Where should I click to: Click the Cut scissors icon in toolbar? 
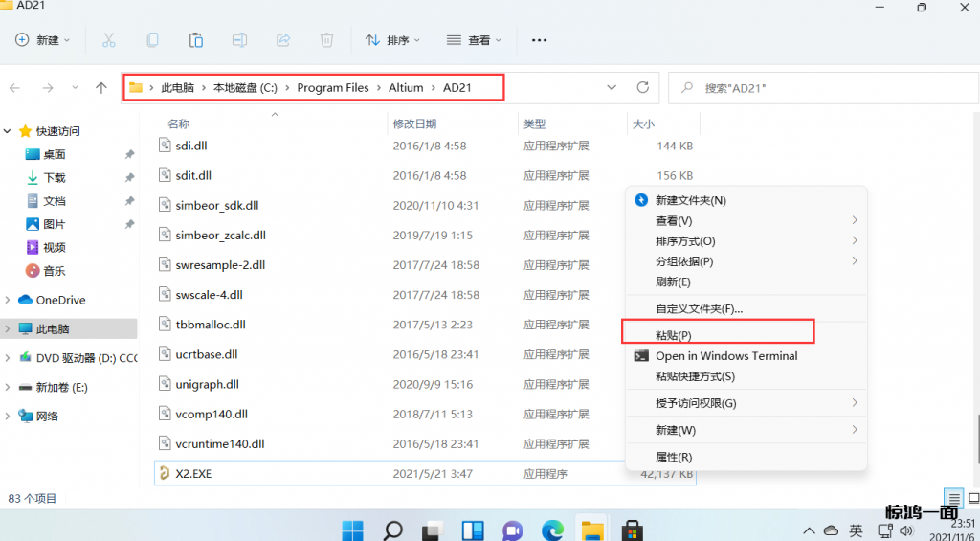pos(108,40)
